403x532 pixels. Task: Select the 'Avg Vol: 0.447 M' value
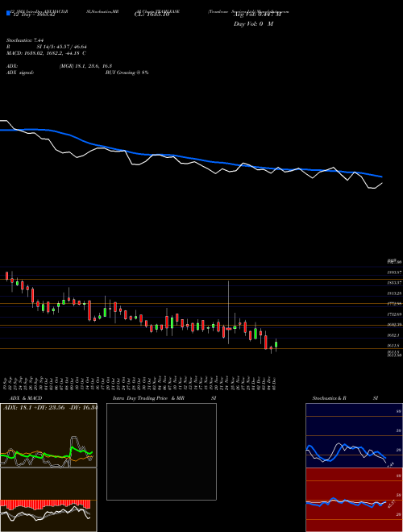click(257, 15)
